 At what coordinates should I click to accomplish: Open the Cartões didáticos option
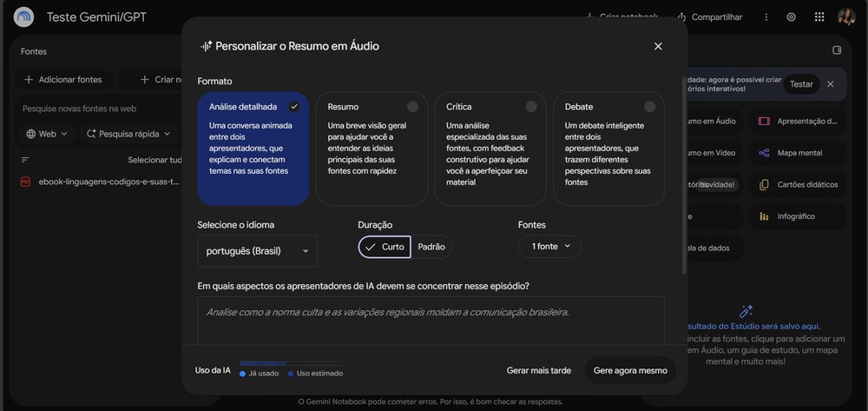click(x=797, y=185)
